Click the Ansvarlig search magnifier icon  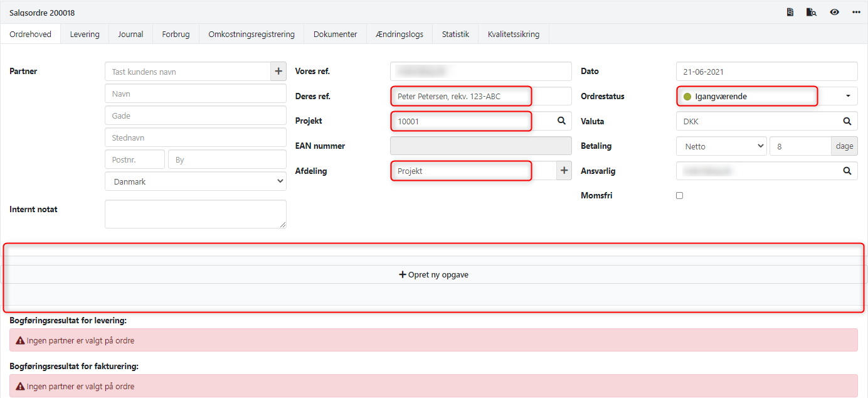click(x=847, y=171)
